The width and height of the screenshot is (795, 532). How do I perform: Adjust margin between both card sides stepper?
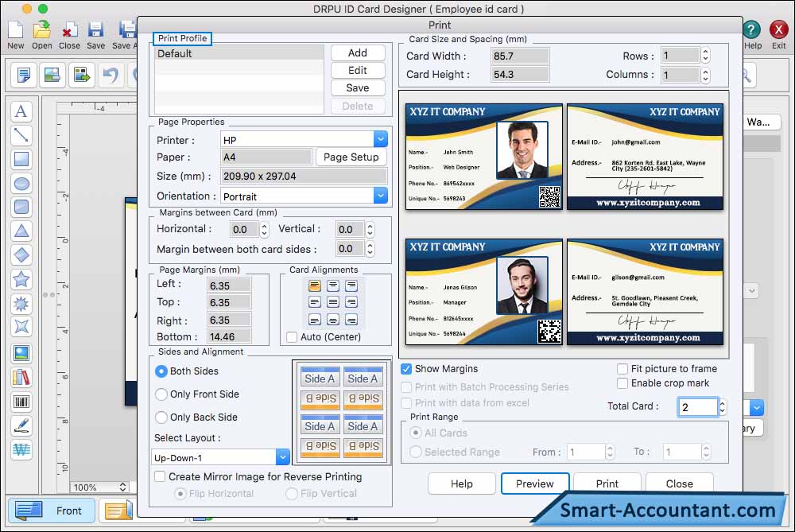coord(370,248)
